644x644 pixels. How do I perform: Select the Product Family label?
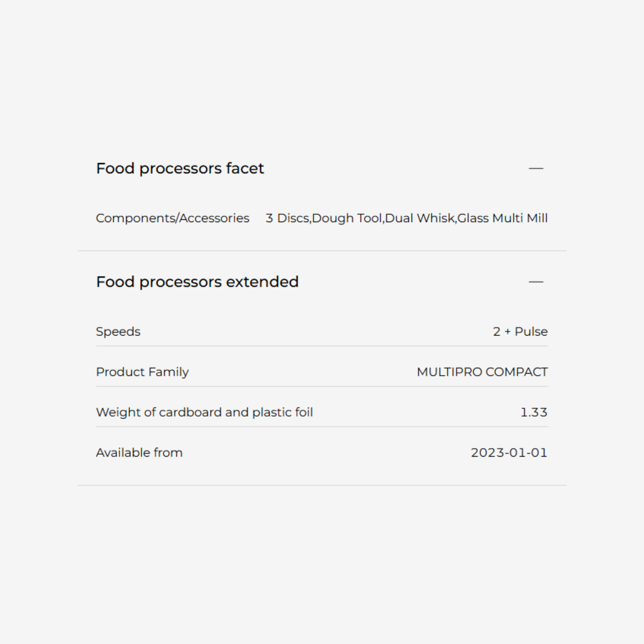point(142,372)
